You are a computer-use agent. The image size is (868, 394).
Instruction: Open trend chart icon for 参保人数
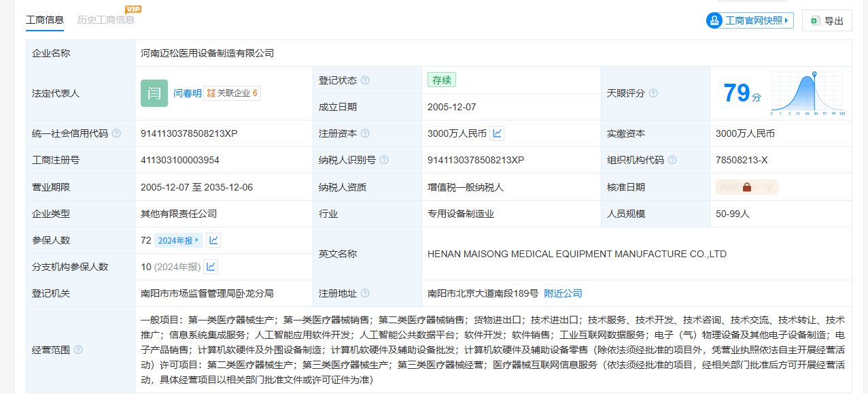pos(213,240)
